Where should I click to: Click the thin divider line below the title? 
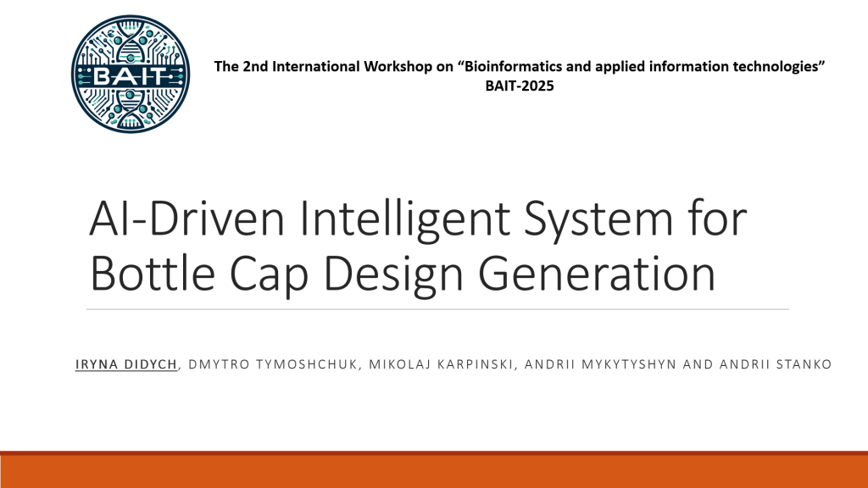(x=437, y=309)
